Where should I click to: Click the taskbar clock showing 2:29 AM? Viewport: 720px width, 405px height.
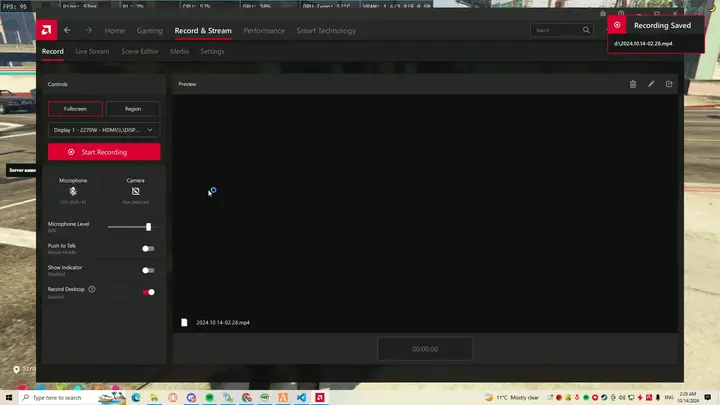point(687,398)
